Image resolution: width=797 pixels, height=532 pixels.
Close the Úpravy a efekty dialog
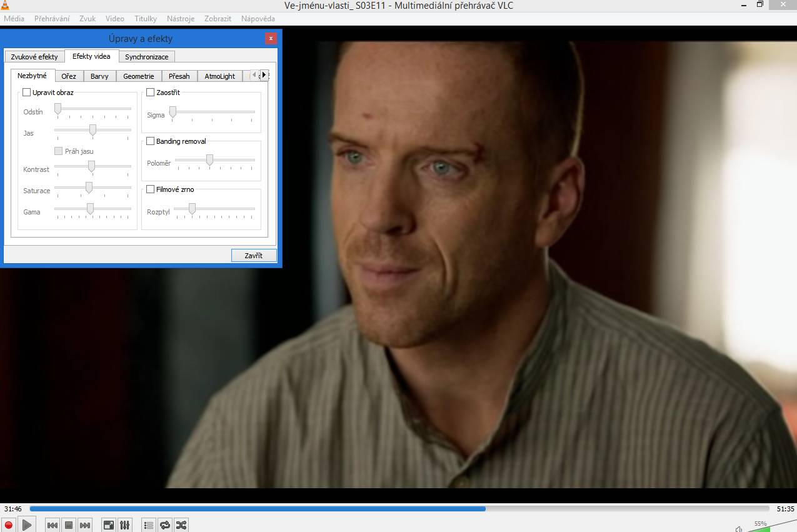click(x=271, y=38)
